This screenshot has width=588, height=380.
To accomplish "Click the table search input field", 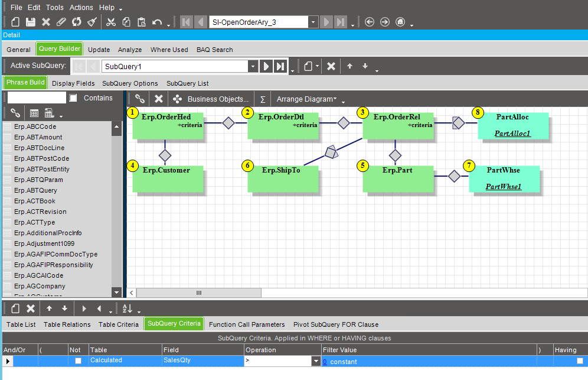I will [x=37, y=98].
